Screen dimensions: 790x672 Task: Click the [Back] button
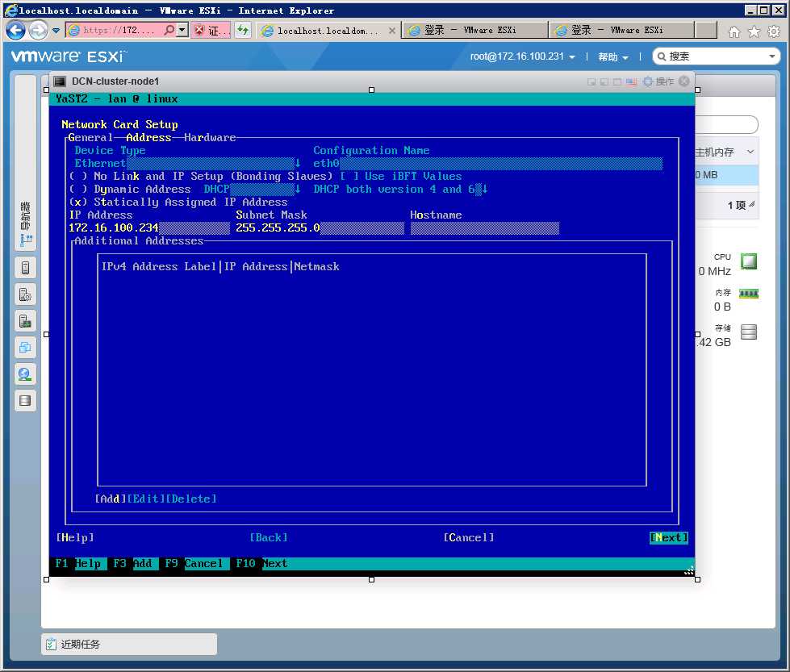click(269, 537)
